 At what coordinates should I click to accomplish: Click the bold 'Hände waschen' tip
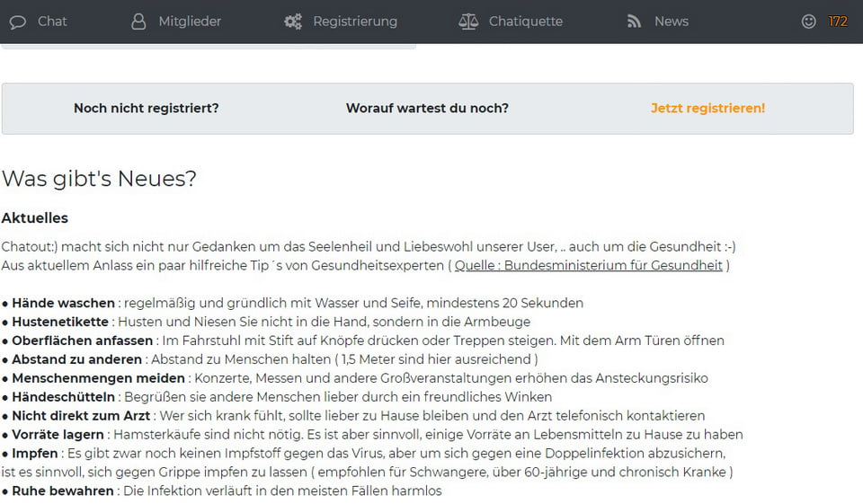(63, 304)
